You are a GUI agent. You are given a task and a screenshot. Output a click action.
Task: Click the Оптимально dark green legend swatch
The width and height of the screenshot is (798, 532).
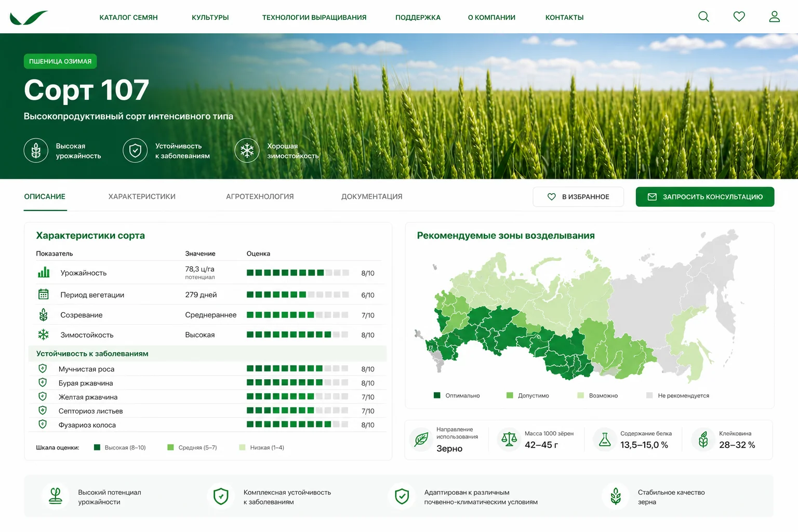coord(437,395)
